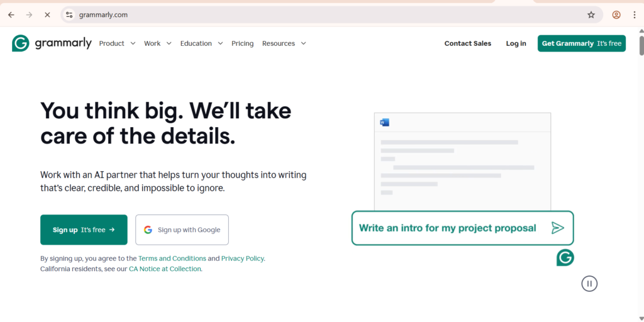Click the green Grammarly badge below prompt box
This screenshot has height=322, width=644.
pyautogui.click(x=565, y=257)
